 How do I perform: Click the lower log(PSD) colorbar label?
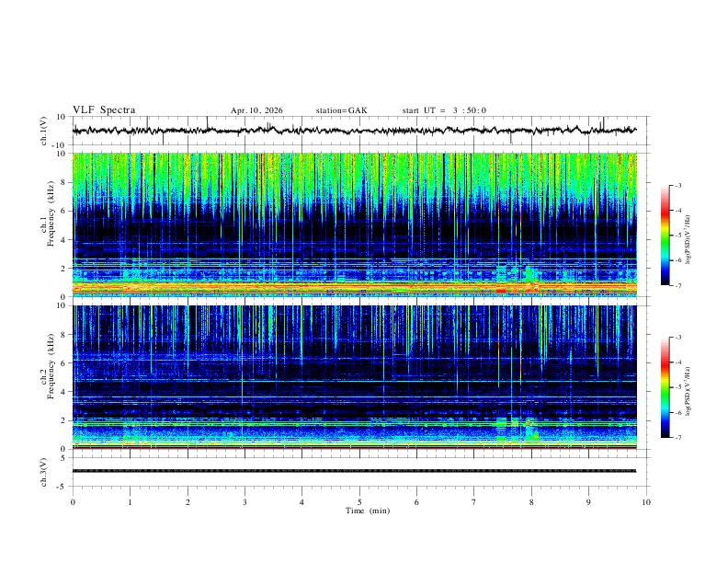[688, 392]
